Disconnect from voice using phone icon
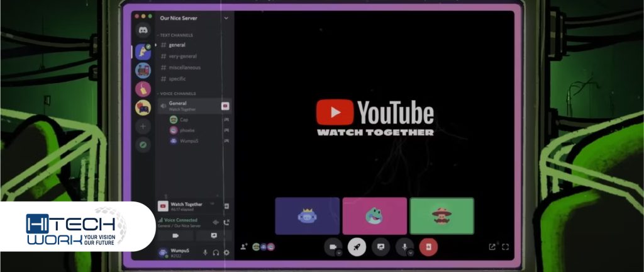644x272 pixels. (226, 222)
